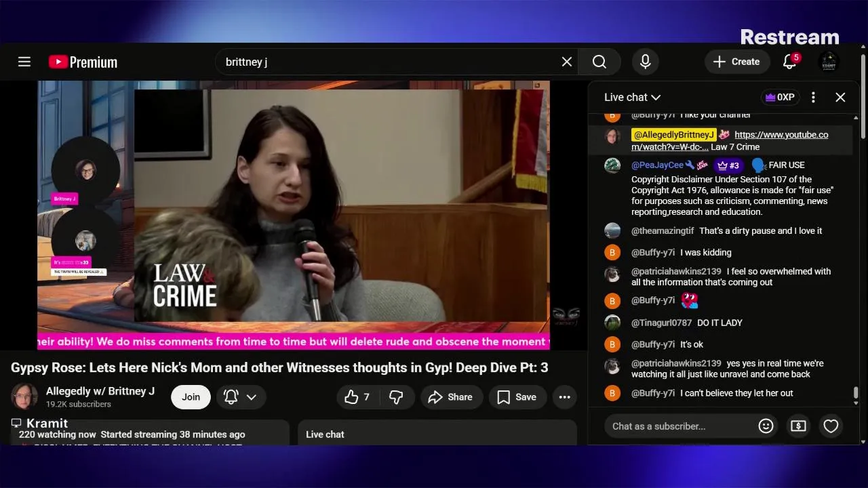Start voice search with microphone
Screen dimensions: 868x488
tap(646, 62)
